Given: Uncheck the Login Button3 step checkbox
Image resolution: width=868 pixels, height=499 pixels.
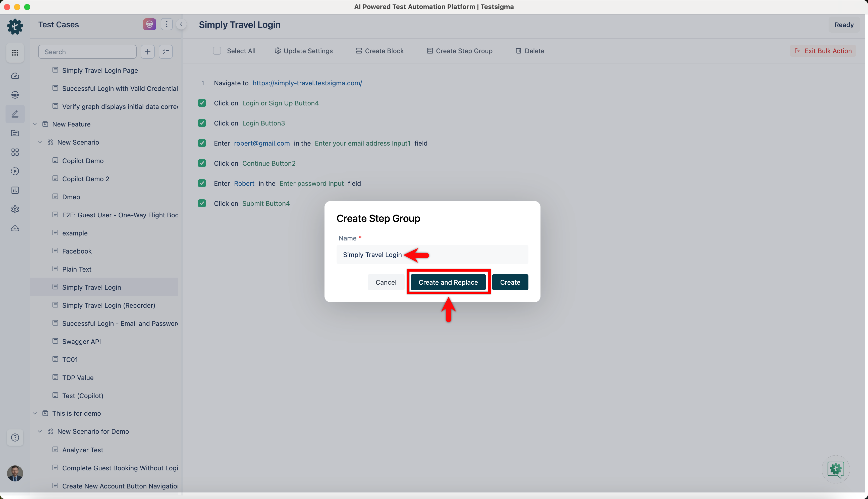Looking at the screenshot, I should 202,123.
